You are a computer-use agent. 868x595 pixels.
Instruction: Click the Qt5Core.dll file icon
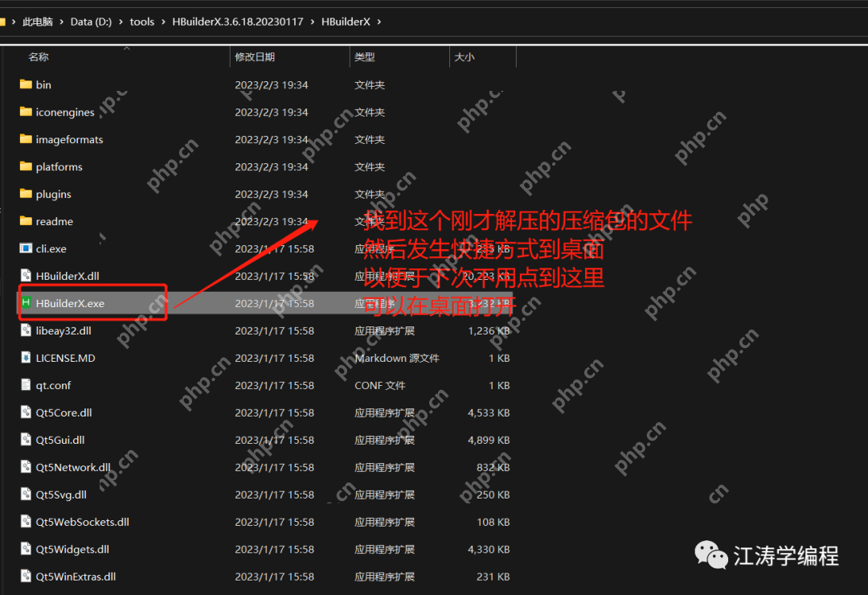pyautogui.click(x=26, y=412)
